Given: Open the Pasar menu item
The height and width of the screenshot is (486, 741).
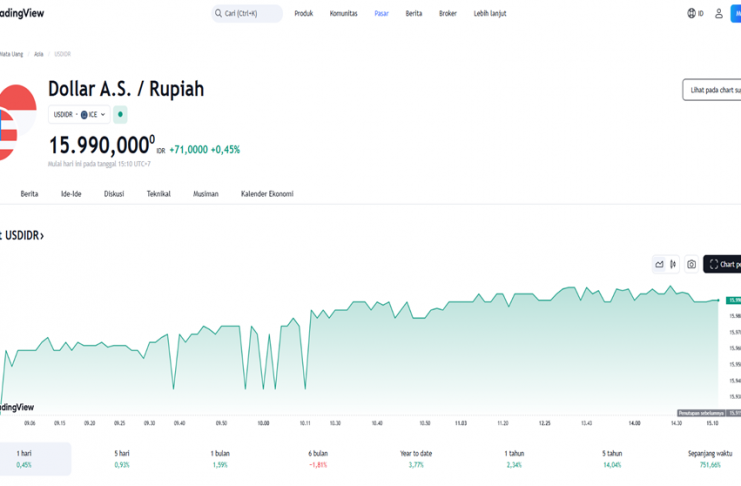Looking at the screenshot, I should [x=381, y=14].
